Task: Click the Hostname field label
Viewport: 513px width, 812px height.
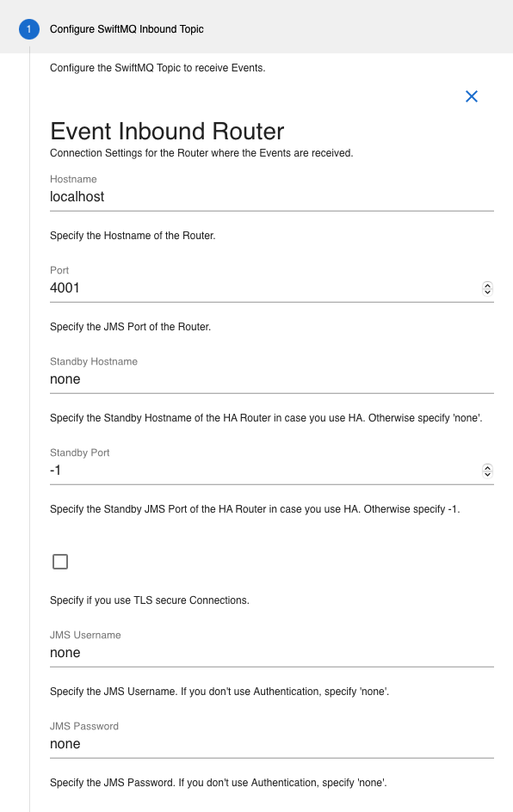Action: (x=73, y=179)
